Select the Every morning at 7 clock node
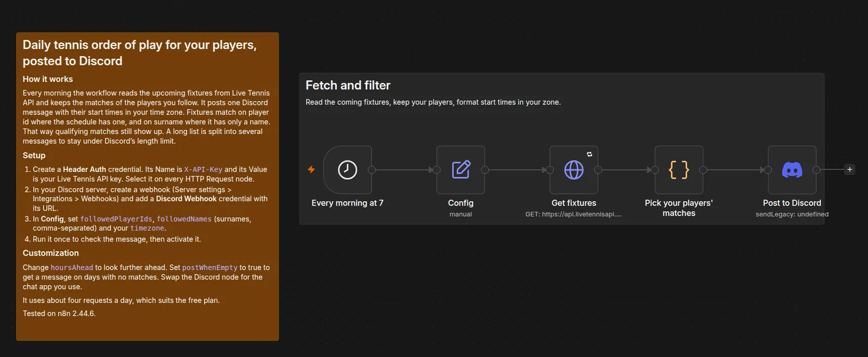The height and width of the screenshot is (357, 868). click(x=347, y=170)
